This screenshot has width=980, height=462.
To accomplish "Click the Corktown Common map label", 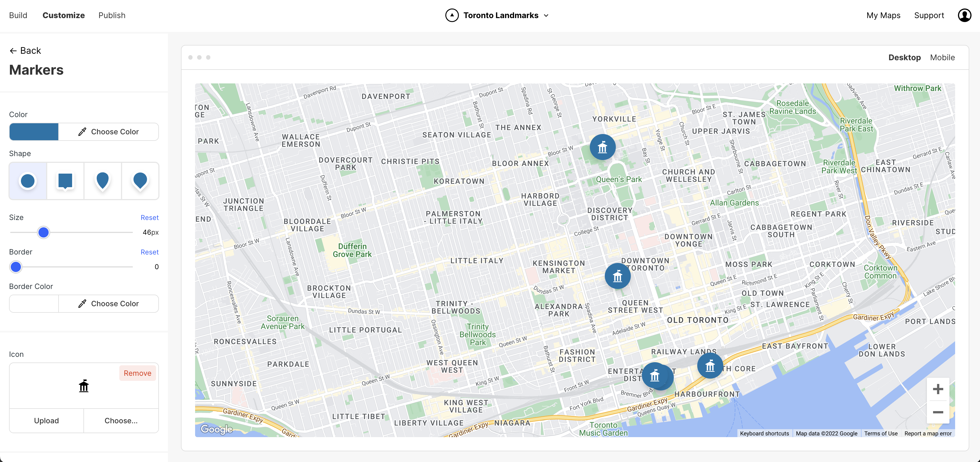I will 880,272.
